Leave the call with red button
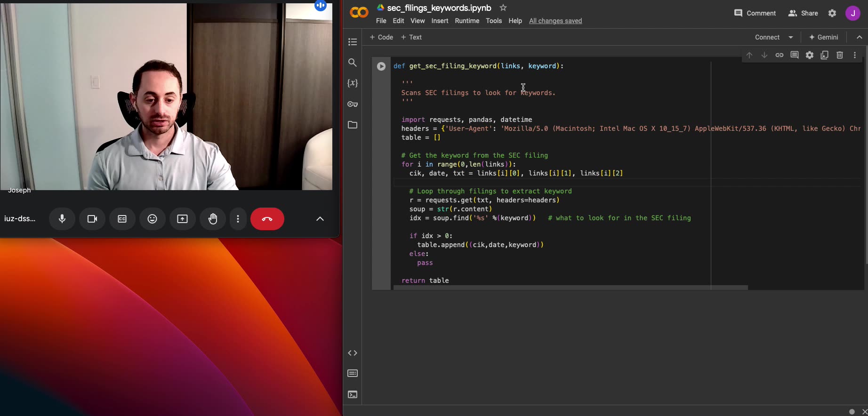 tap(267, 219)
